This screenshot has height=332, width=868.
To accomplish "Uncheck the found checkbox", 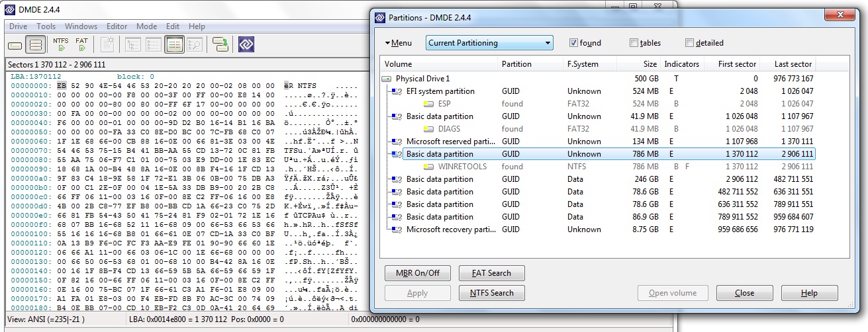I will tap(574, 43).
